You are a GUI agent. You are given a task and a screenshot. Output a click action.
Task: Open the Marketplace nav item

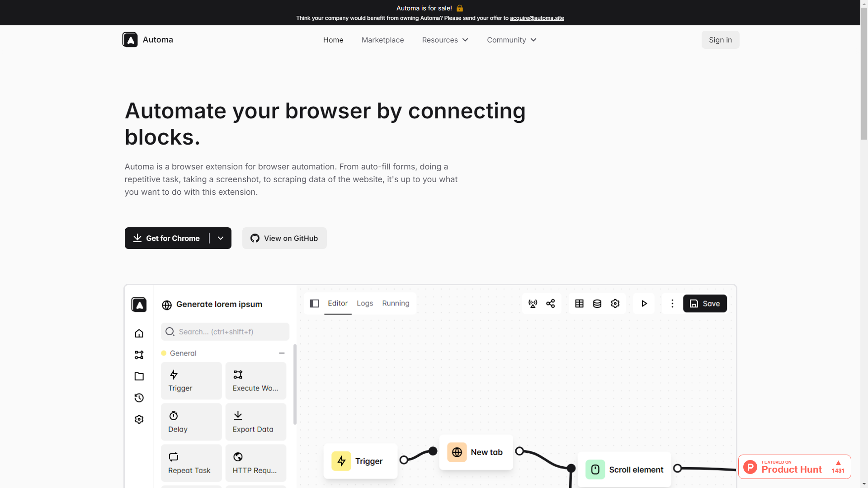[x=383, y=40]
